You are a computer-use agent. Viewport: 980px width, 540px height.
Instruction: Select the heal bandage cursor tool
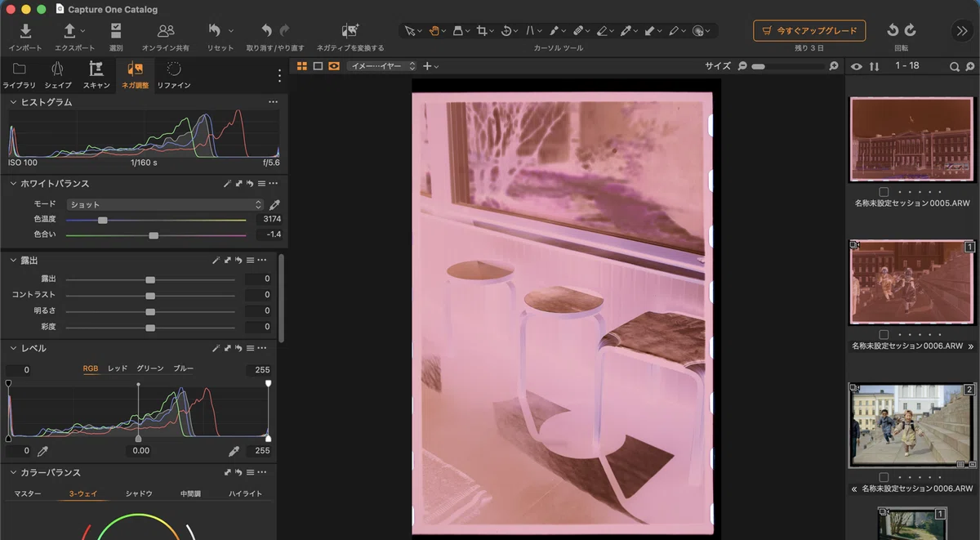click(577, 31)
